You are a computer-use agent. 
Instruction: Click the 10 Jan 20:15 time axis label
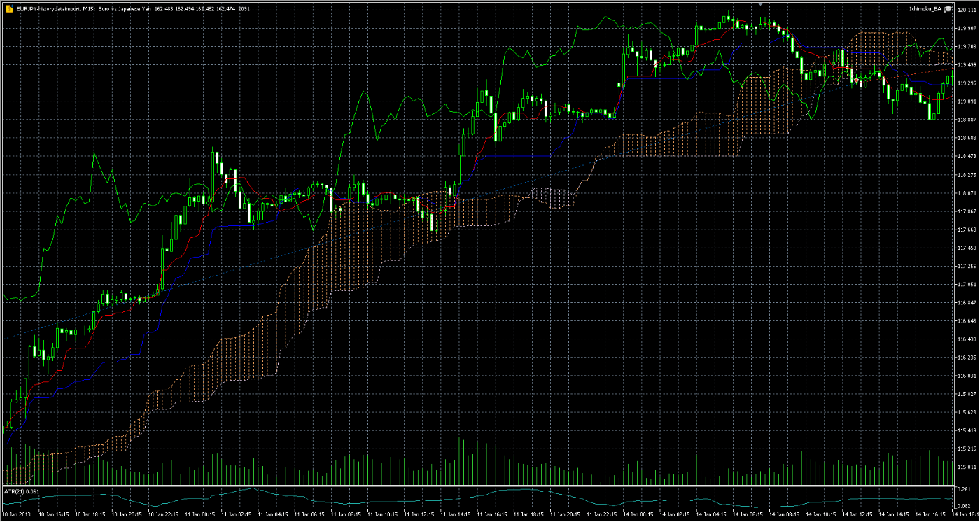click(126, 515)
